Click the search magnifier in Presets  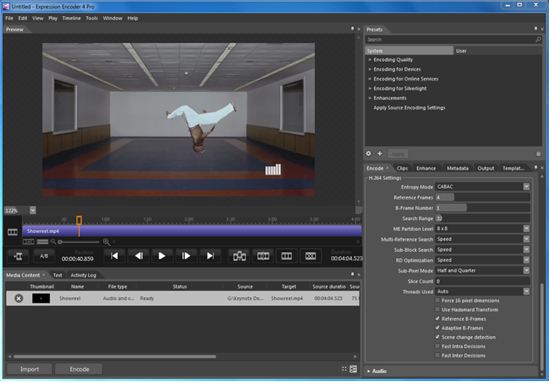(538, 40)
